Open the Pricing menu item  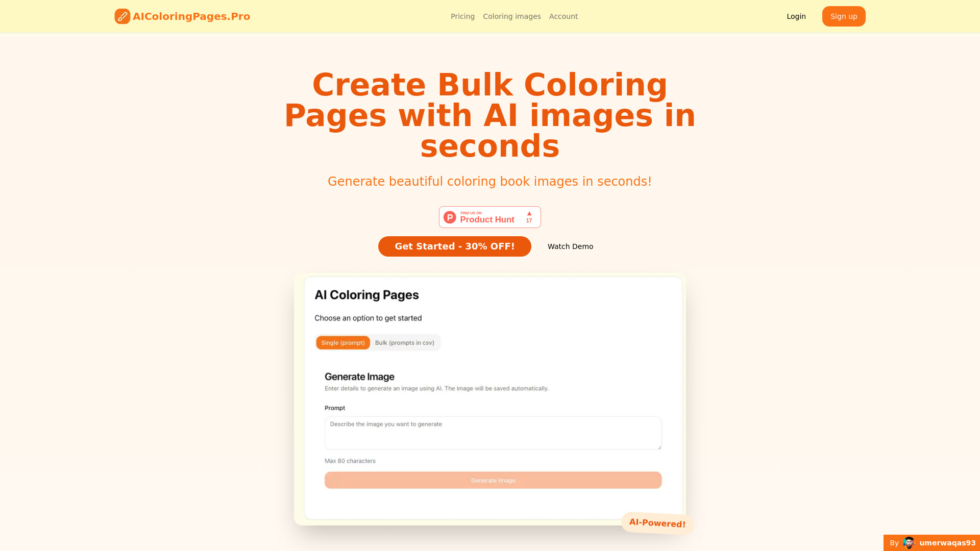pyautogui.click(x=462, y=16)
